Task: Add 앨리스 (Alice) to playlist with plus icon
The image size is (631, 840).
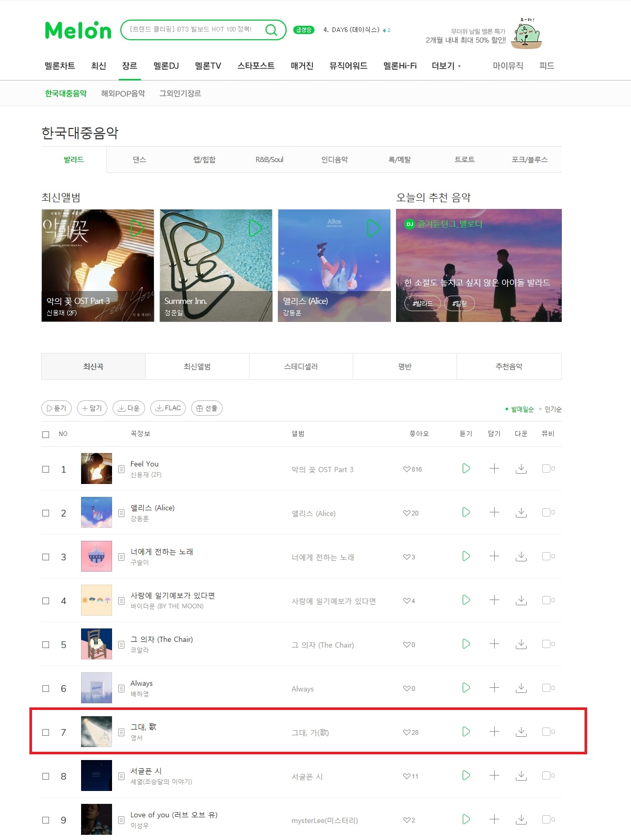Action: pos(494,512)
